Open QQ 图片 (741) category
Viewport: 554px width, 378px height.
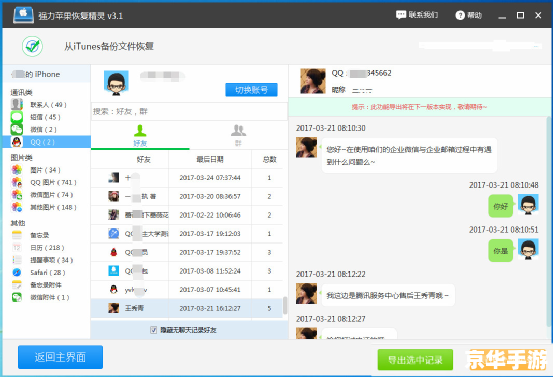click(x=47, y=182)
